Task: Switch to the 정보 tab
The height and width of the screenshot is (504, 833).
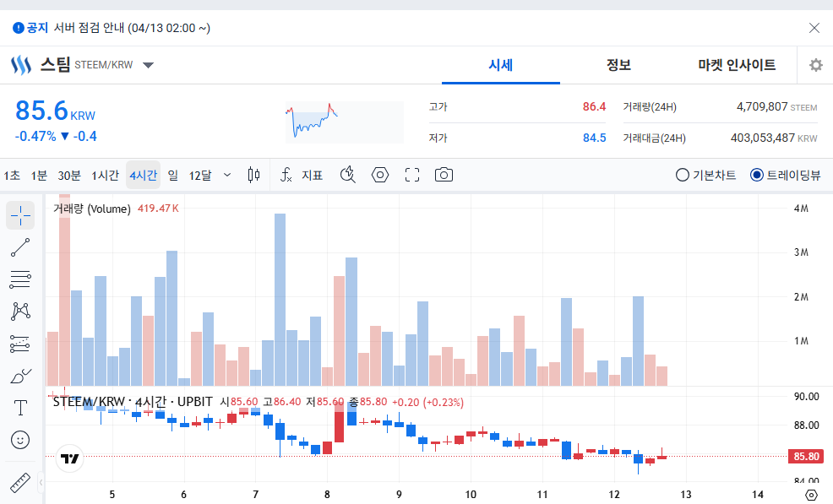Action: click(x=618, y=65)
